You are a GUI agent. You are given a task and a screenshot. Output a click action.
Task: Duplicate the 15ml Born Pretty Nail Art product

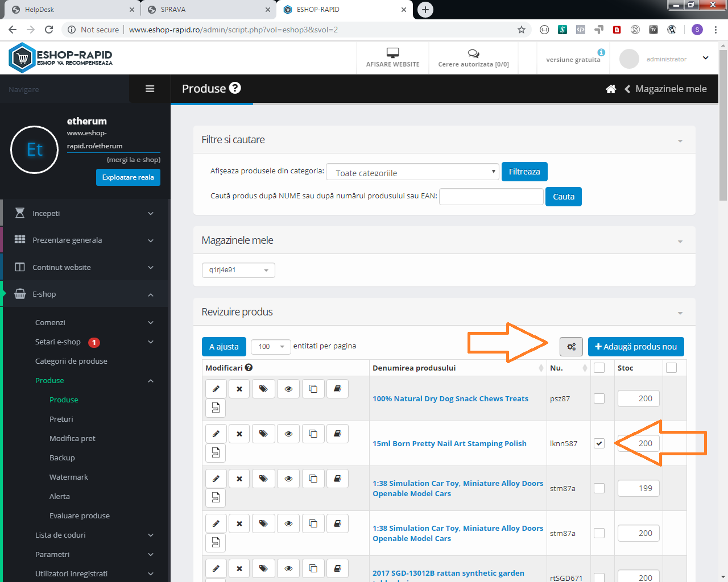coord(313,434)
